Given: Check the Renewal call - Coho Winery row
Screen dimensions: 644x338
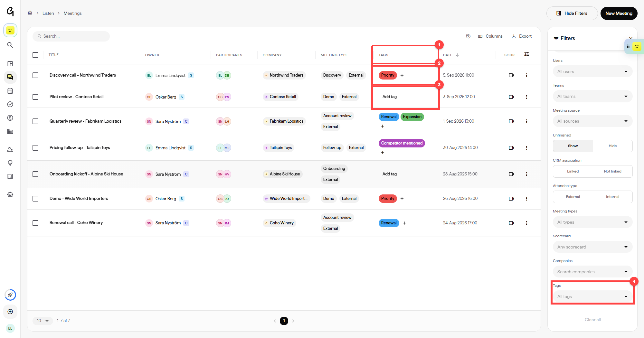Looking at the screenshot, I should point(35,223).
